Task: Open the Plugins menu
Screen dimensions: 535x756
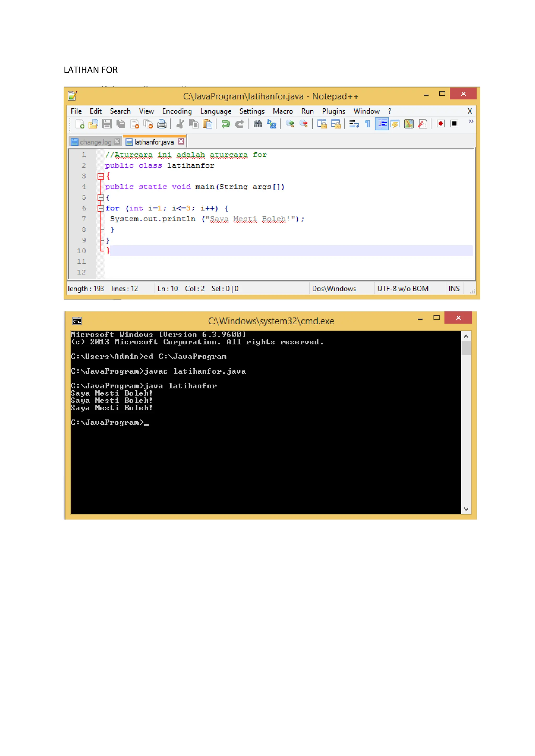Action: 334,111
